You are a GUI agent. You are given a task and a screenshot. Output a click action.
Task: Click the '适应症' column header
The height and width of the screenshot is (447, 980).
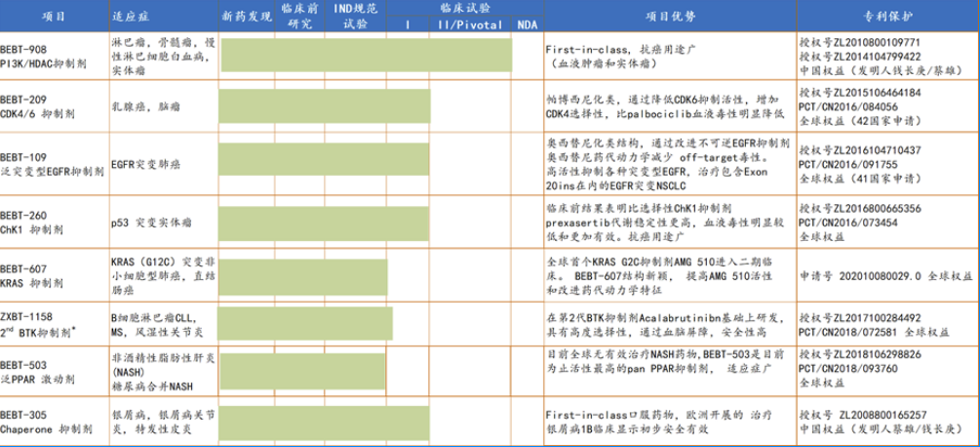(132, 17)
